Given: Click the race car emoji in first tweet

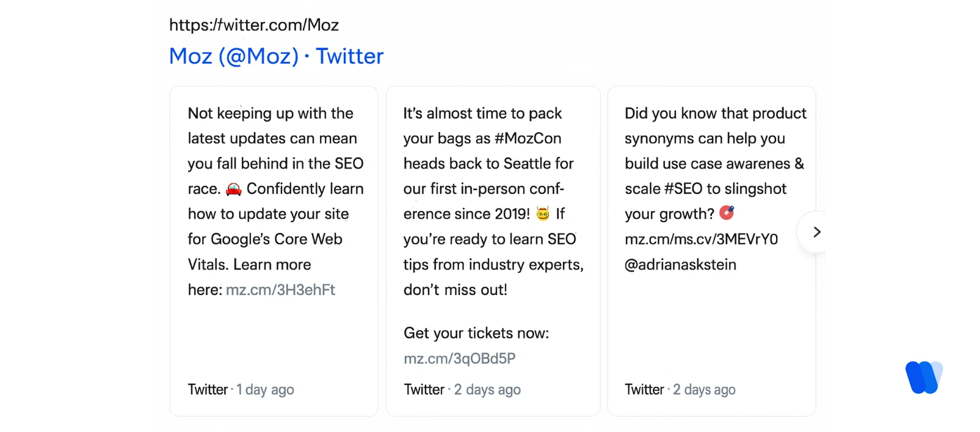Looking at the screenshot, I should (234, 189).
